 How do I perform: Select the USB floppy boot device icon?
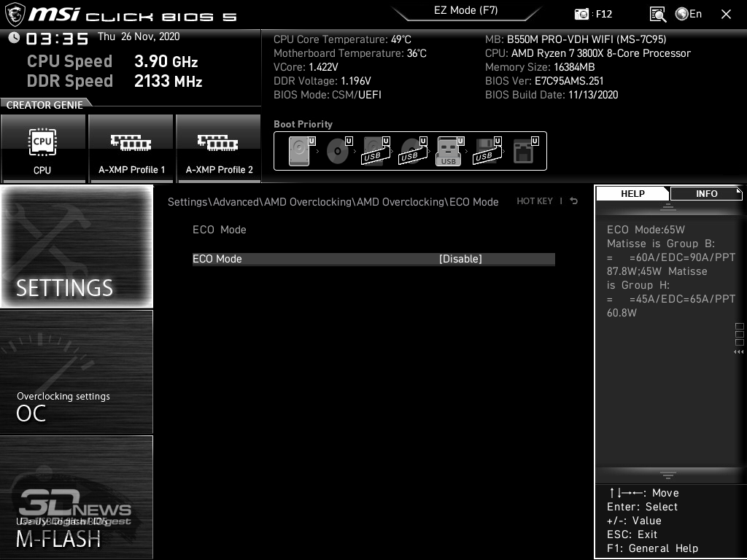pyautogui.click(x=487, y=151)
